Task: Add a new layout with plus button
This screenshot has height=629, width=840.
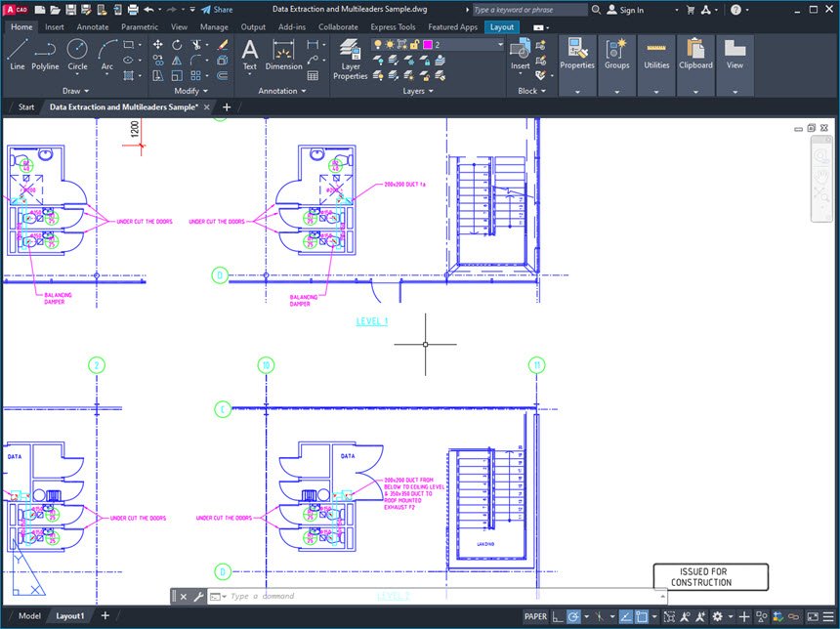Action: click(x=105, y=615)
